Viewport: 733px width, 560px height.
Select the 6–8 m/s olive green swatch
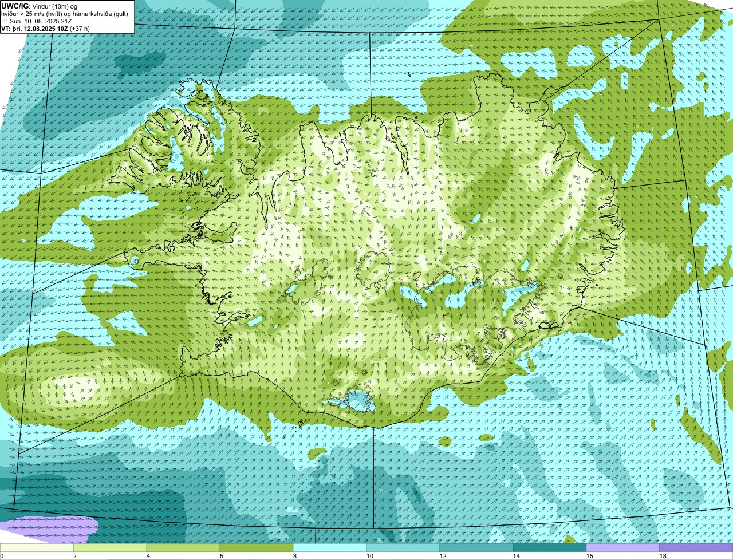[257, 547]
